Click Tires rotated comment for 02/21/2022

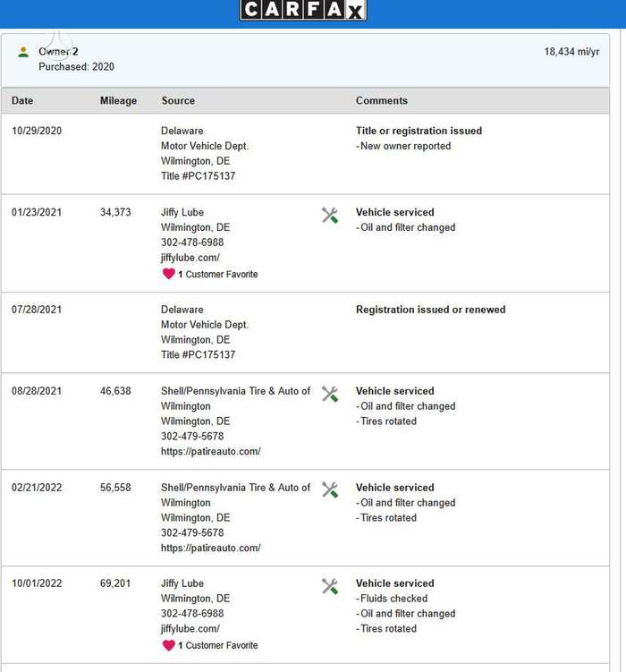click(x=386, y=518)
